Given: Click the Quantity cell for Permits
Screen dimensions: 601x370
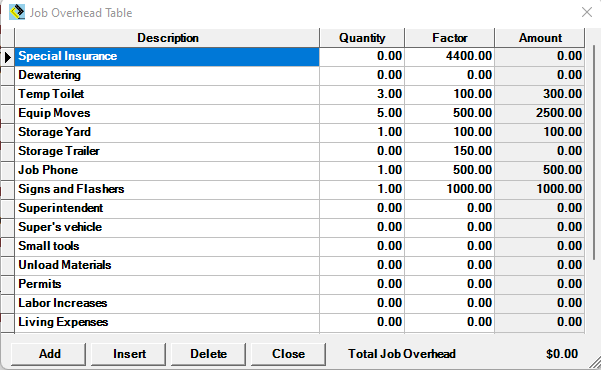Looking at the screenshot, I should pyautogui.click(x=362, y=284).
